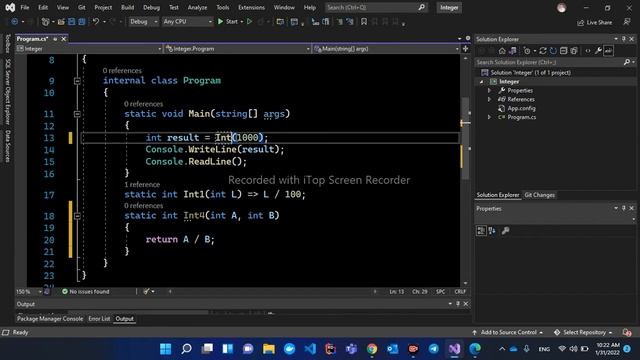
Task: Collapse the Main method code region
Action: pyautogui.click(x=77, y=114)
